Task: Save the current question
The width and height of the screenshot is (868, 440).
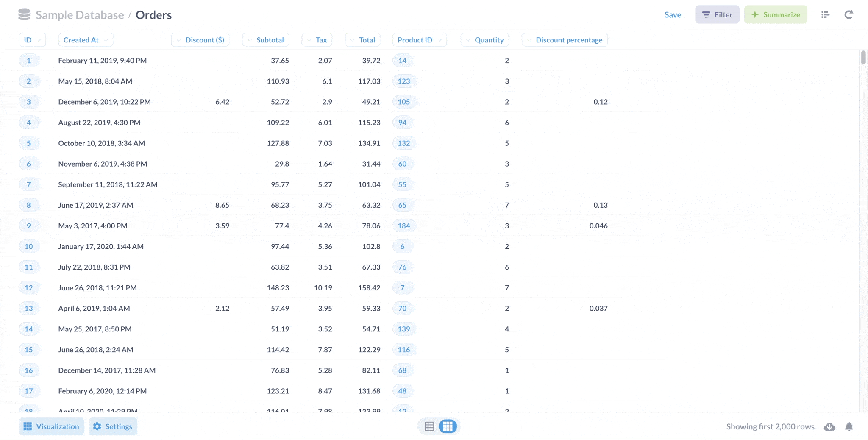Action: 673,14
